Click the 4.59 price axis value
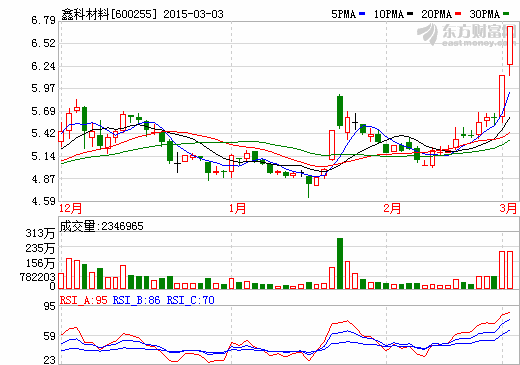The image size is (520, 365). coord(43,201)
